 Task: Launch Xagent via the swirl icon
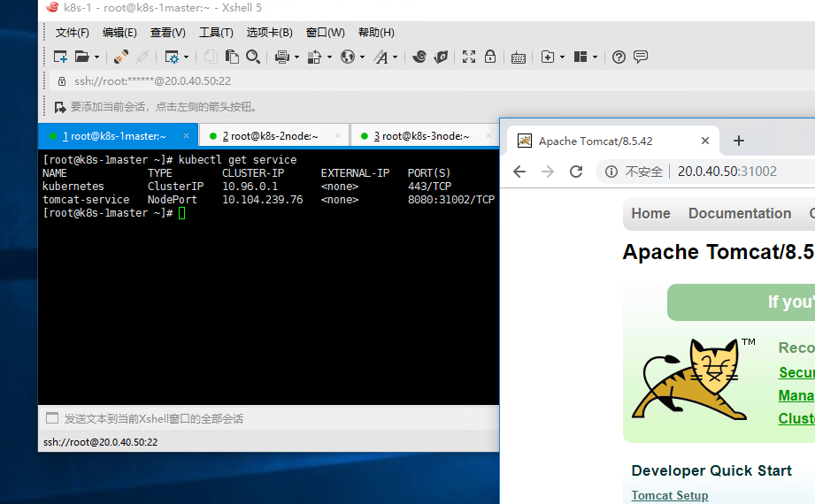click(419, 57)
